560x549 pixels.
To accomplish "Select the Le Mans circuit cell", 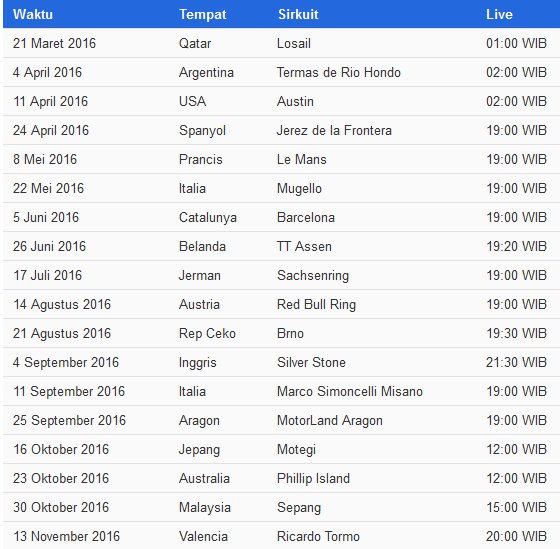I will (x=301, y=159).
